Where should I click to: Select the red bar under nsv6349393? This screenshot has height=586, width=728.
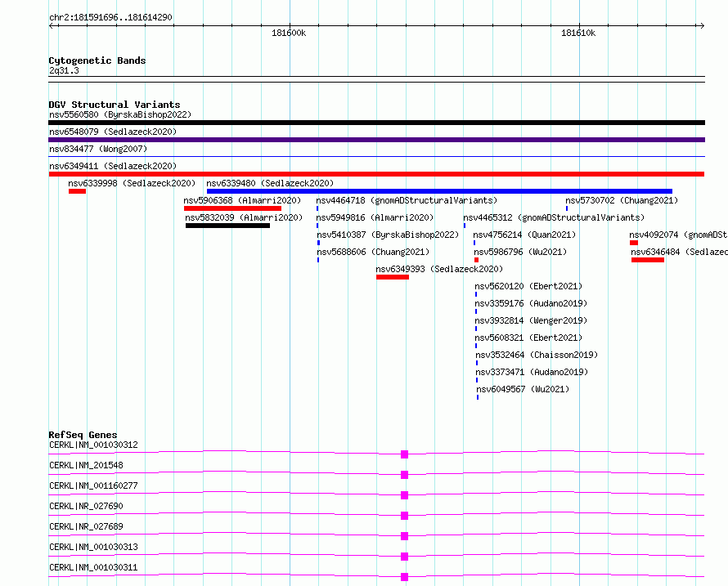tap(393, 277)
